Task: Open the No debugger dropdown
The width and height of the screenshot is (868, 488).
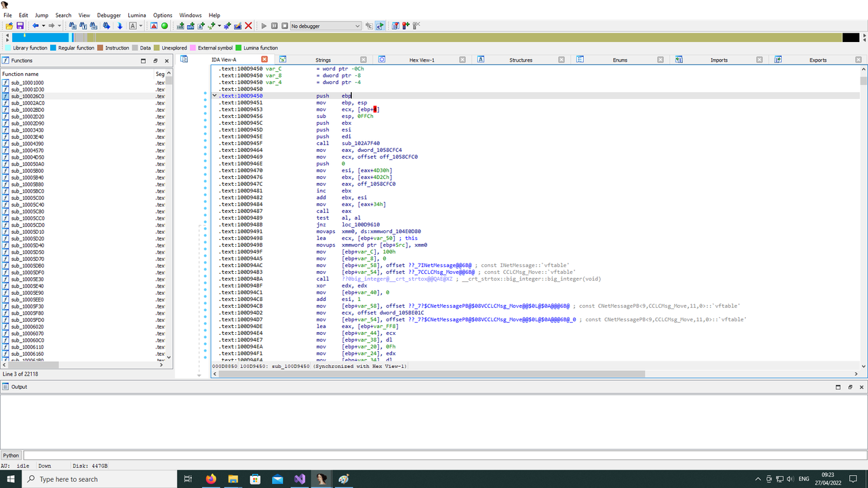Action: [x=324, y=25]
